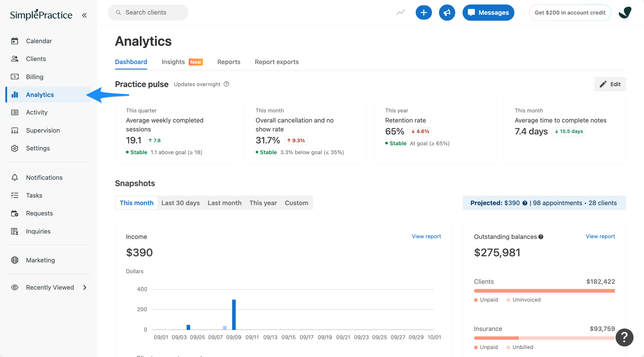Switch to the Reports tab
This screenshot has width=644, height=357.
pos(229,62)
